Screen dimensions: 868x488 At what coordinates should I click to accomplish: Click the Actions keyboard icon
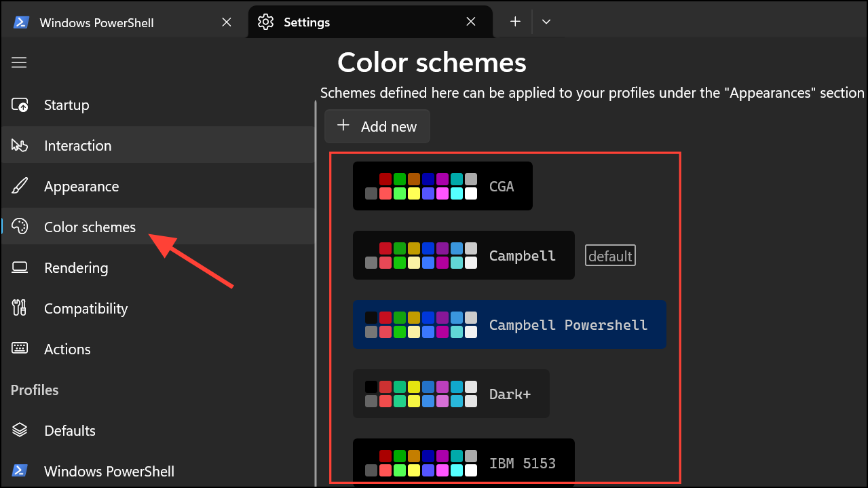tap(19, 349)
